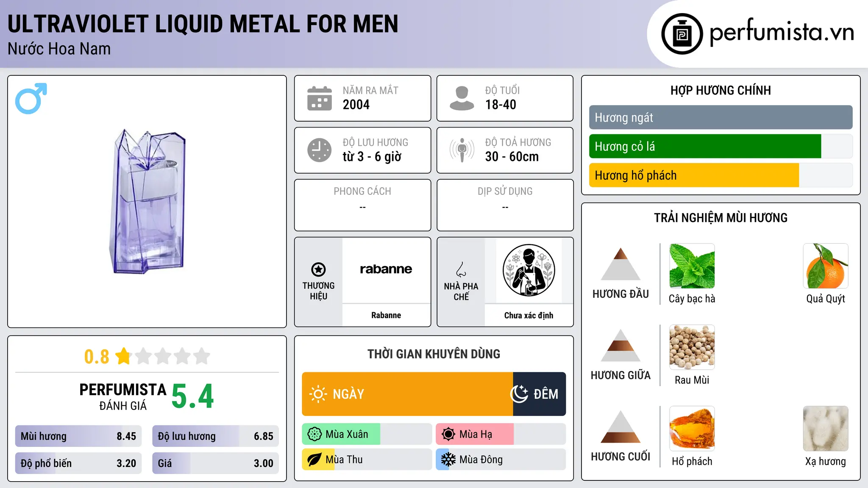Image resolution: width=868 pixels, height=488 pixels.
Task: Click the Mùi hương 8.45 score bar
Action: [78, 436]
